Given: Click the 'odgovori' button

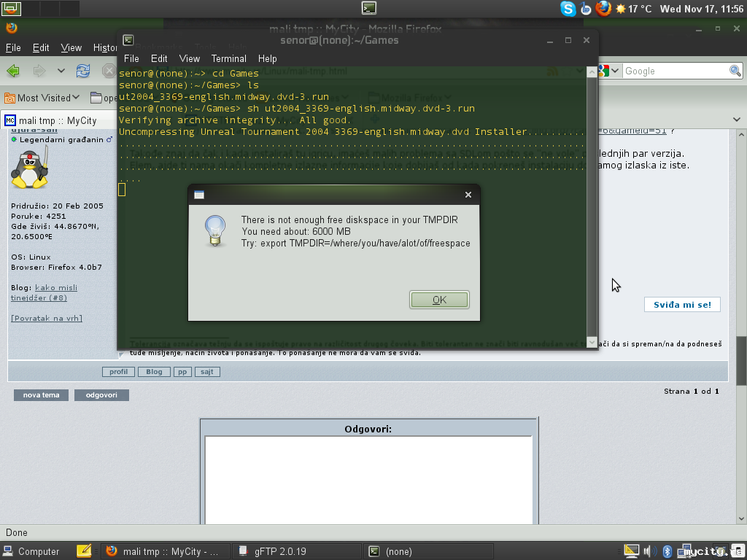Looking at the screenshot, I should point(101,394).
